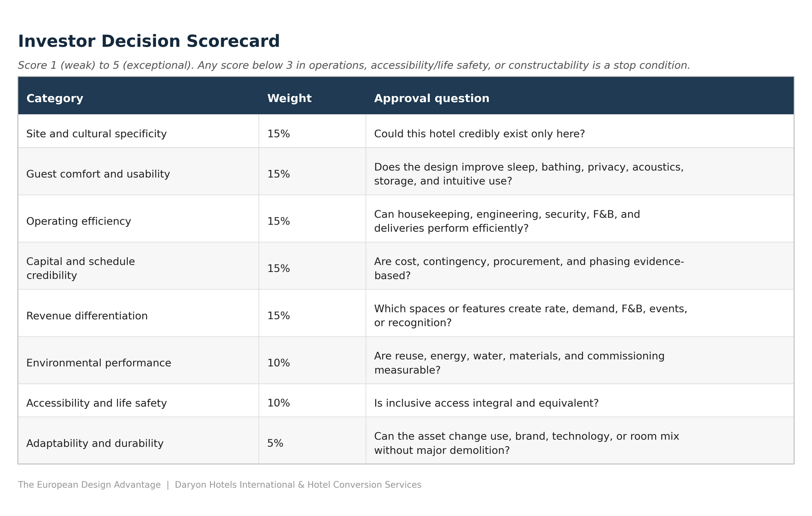Click the Investor Decision Scorecard title
The height and width of the screenshot is (516, 812).
click(x=149, y=41)
